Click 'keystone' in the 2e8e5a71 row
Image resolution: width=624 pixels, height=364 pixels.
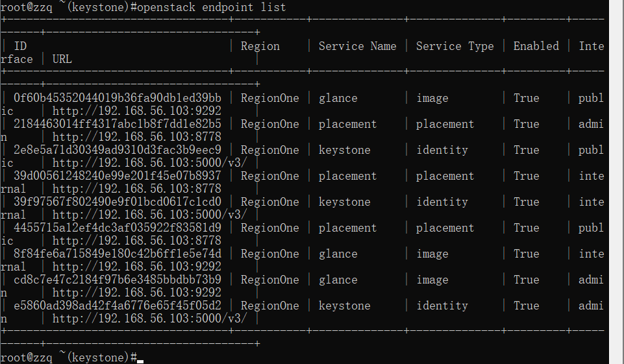(345, 151)
